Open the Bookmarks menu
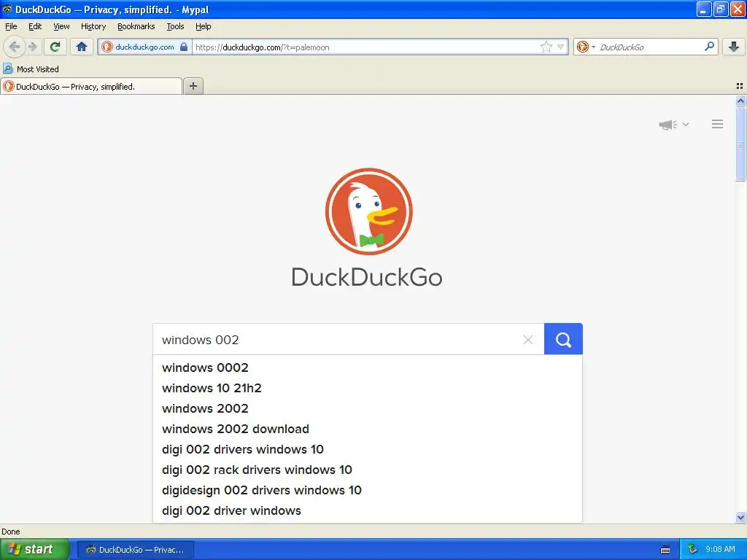The width and height of the screenshot is (747, 560). pos(136,26)
